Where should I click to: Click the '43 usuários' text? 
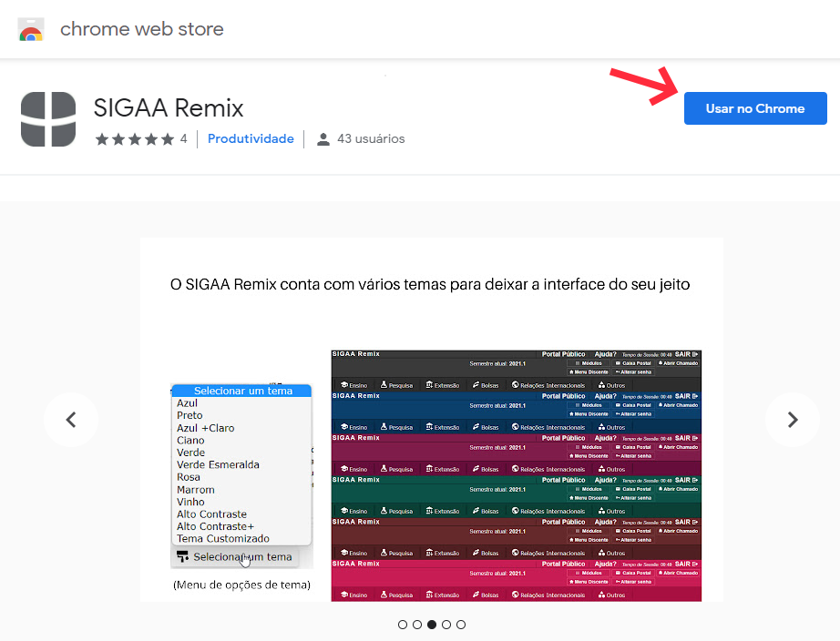tap(371, 138)
